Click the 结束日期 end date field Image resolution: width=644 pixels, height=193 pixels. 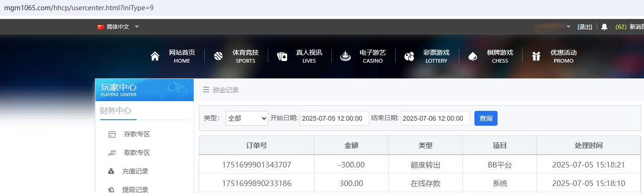pos(436,118)
